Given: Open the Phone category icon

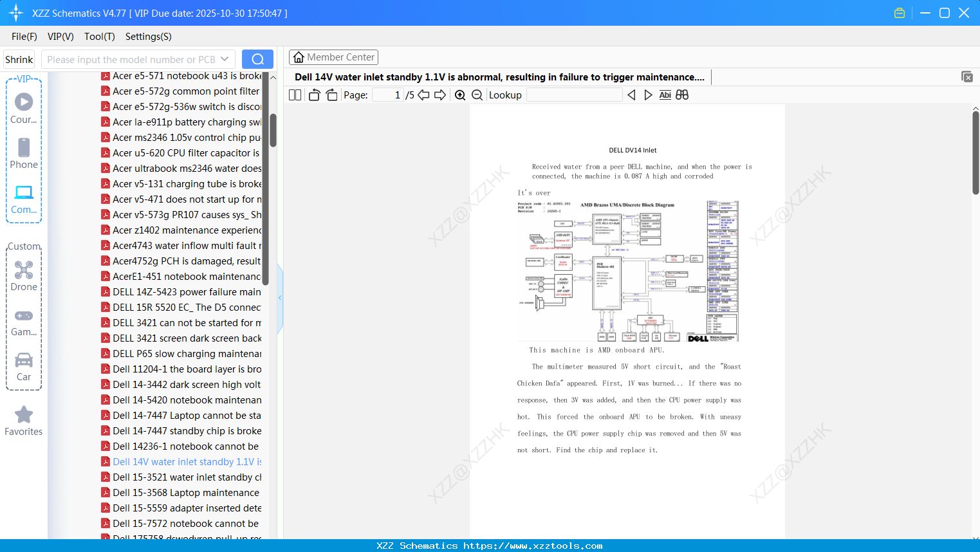Looking at the screenshot, I should [24, 154].
